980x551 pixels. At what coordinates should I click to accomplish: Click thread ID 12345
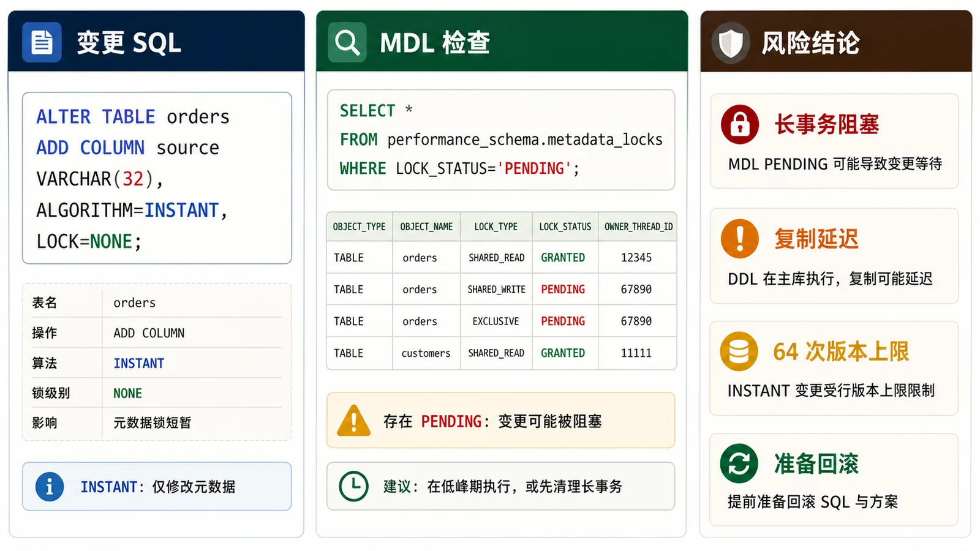click(x=636, y=258)
